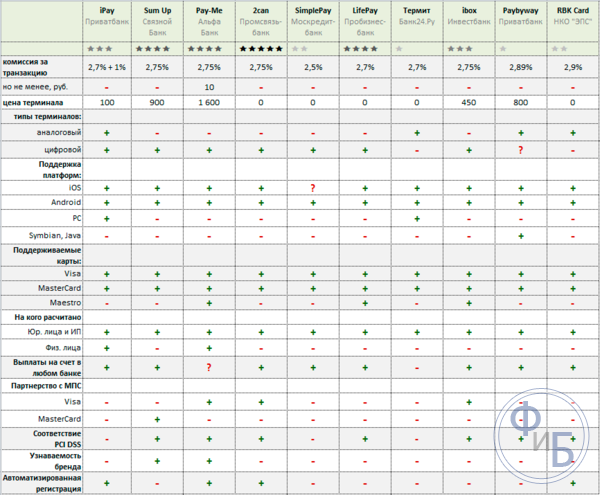The height and width of the screenshot is (496, 600).
Task: Click the red question mark in iOS row
Action: (313, 188)
